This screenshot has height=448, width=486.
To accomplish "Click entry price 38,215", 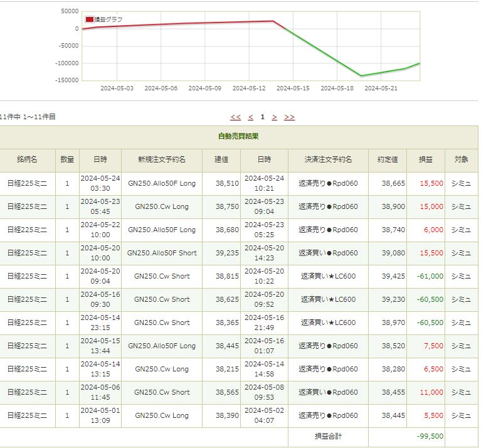I will (x=227, y=369).
